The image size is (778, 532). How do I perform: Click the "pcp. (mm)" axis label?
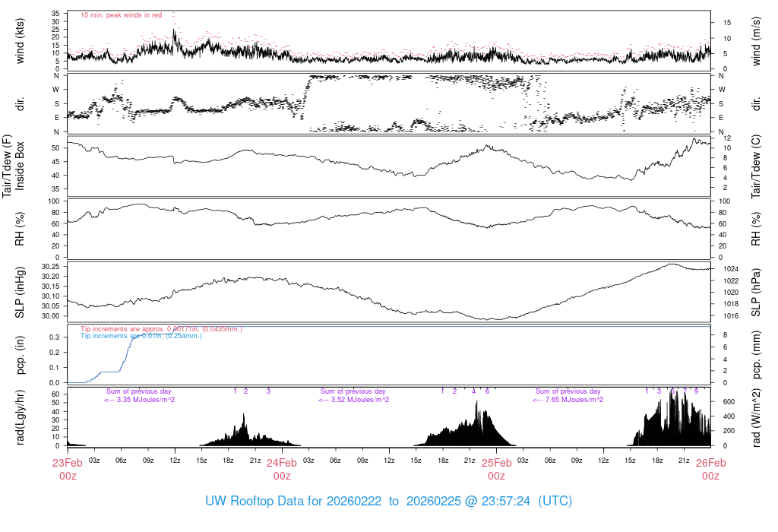[x=756, y=354]
